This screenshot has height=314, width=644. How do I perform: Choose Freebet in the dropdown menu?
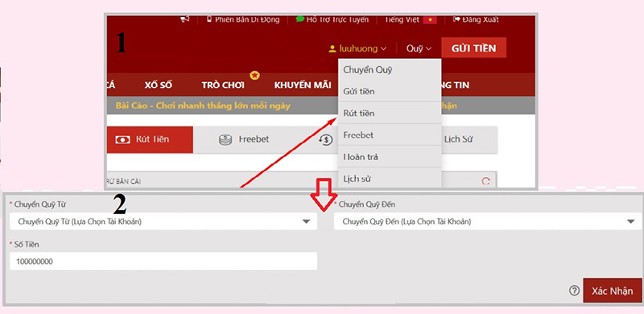[390, 134]
